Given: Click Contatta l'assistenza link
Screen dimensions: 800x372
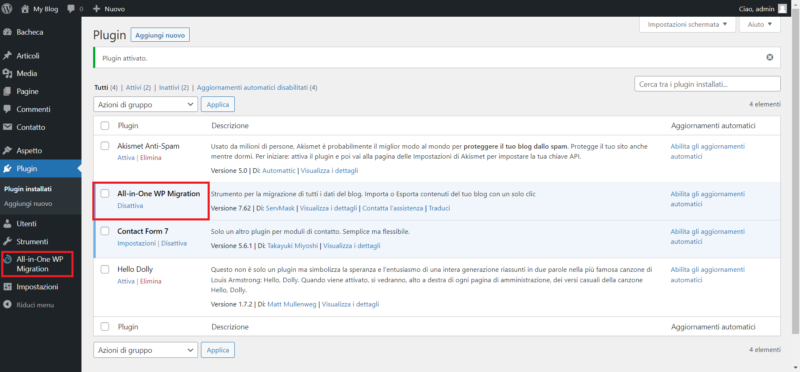Looking at the screenshot, I should point(392,208).
